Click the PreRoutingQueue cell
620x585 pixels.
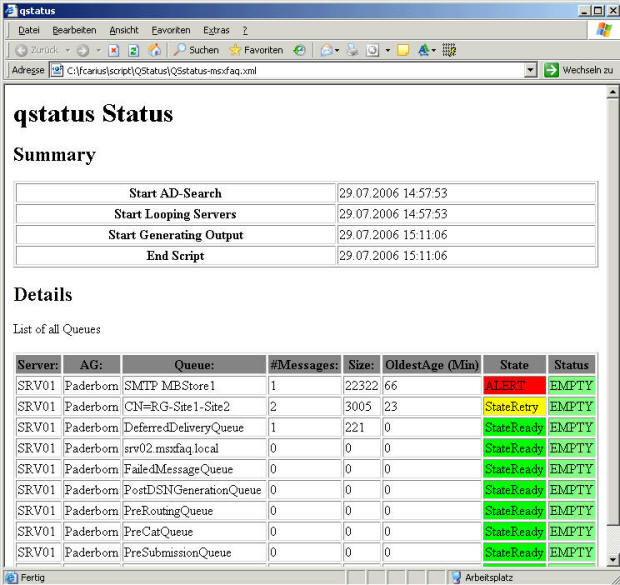tap(194, 511)
